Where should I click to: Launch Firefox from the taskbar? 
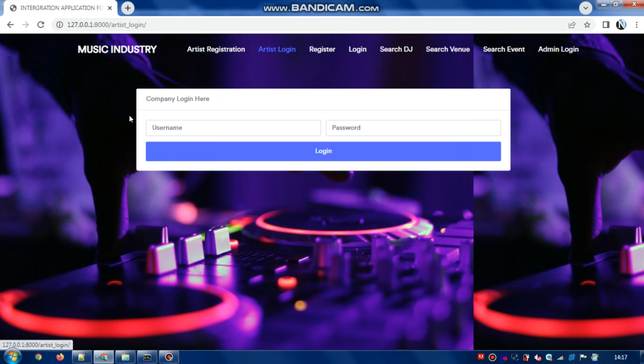coord(60,357)
